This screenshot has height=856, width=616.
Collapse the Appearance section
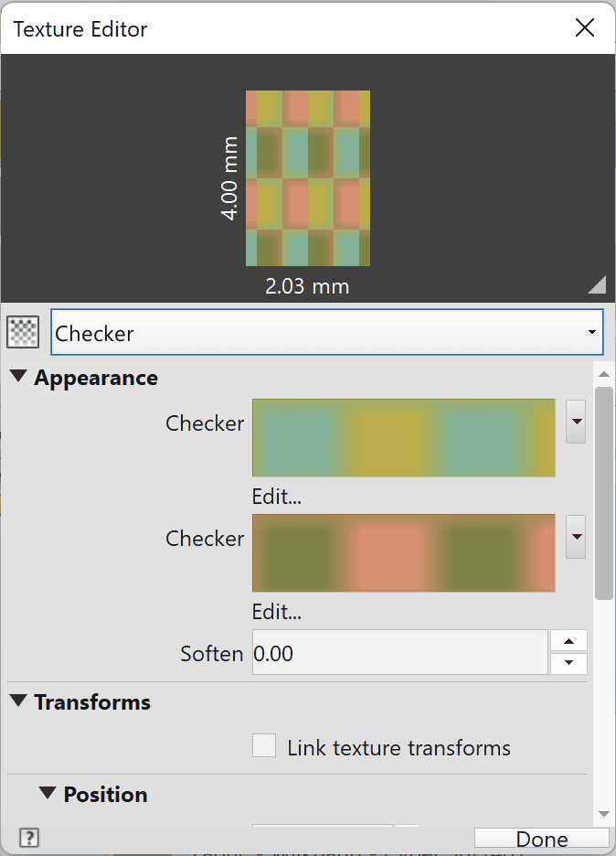[x=20, y=377]
